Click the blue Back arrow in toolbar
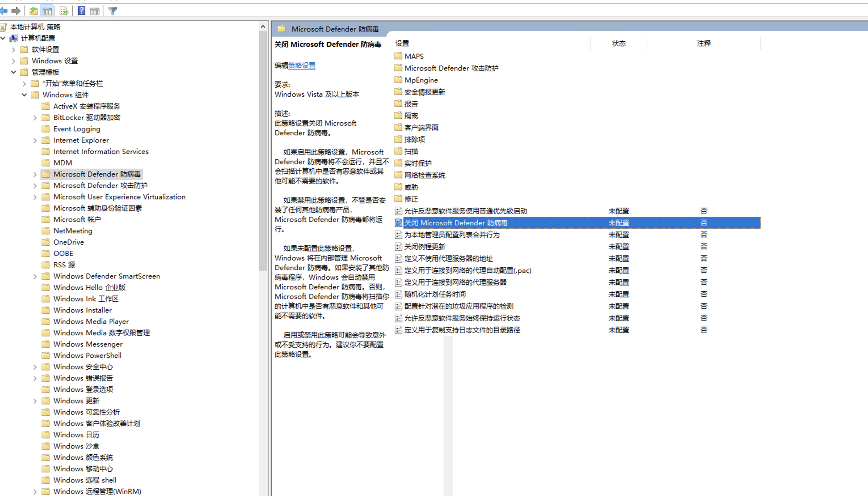Image resolution: width=868 pixels, height=496 pixels. coord(4,11)
